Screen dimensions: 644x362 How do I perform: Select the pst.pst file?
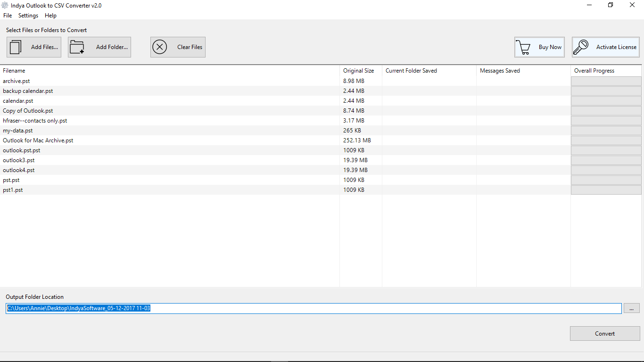[x=11, y=180]
